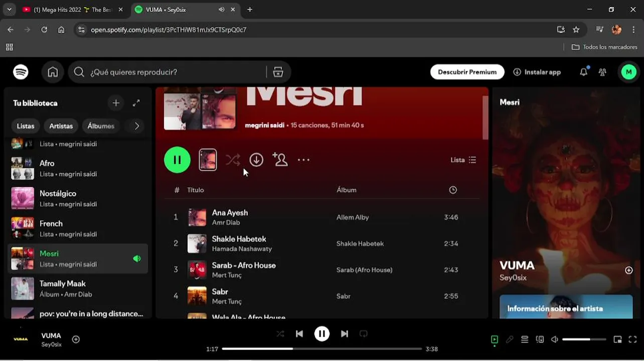Add VUMA to liked songs in the player bar
This screenshot has width=644, height=361.
pyautogui.click(x=76, y=339)
